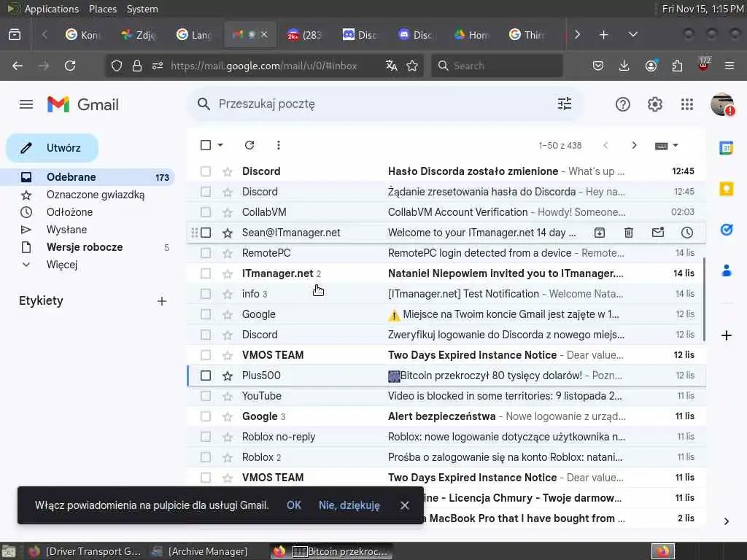Open Google Keep side panel
Screen dimensions: 747x560
(x=727, y=189)
